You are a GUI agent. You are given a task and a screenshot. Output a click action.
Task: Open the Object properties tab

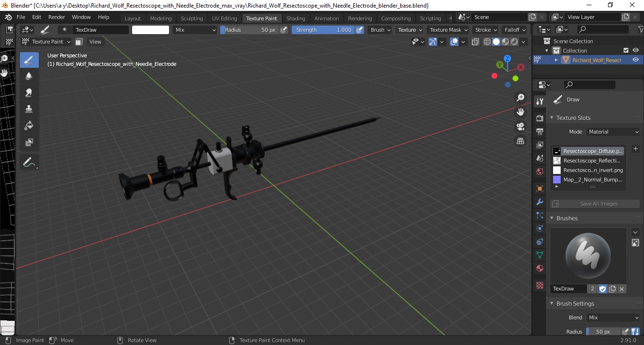(539, 189)
